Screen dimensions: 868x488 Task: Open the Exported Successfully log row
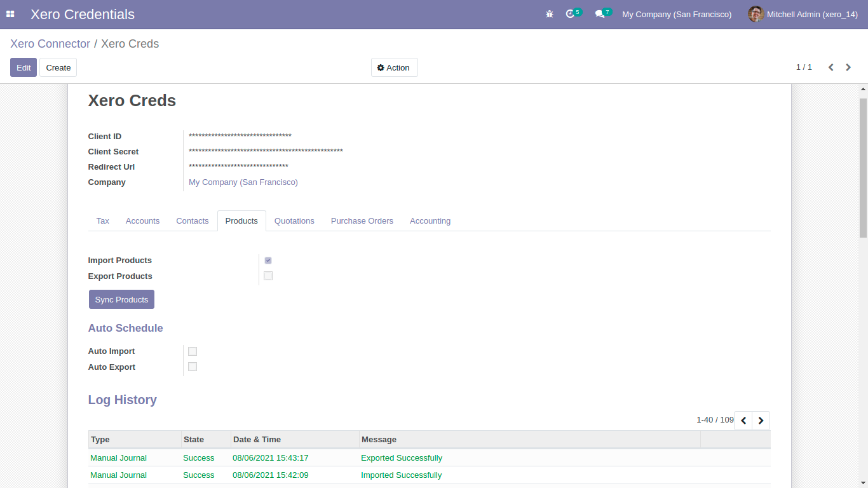tap(429, 458)
